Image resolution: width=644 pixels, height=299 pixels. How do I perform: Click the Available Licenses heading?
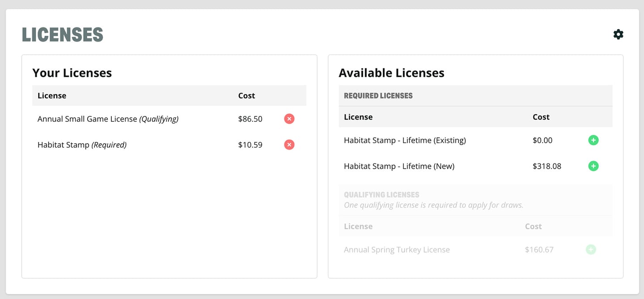click(392, 73)
